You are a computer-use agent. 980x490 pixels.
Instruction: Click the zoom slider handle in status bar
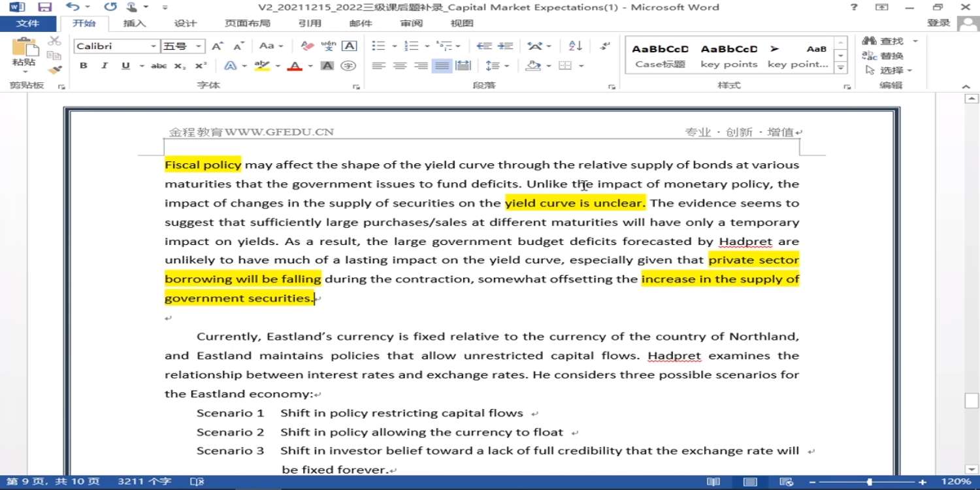click(869, 482)
